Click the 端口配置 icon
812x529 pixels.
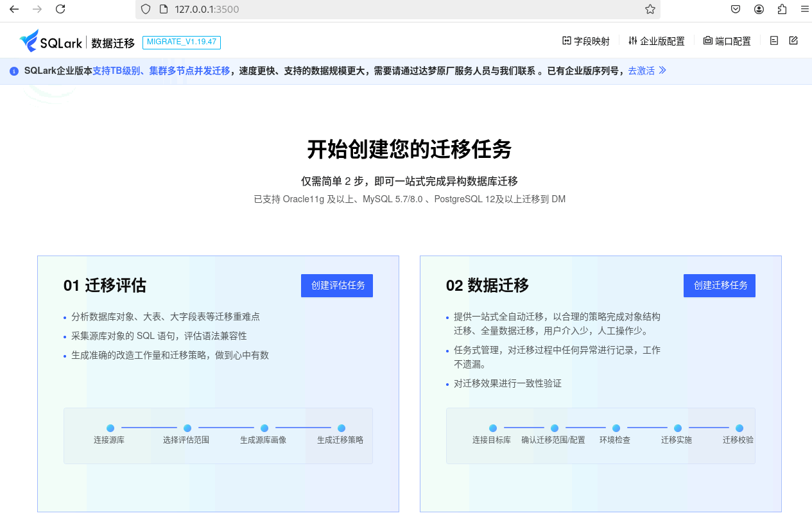708,40
